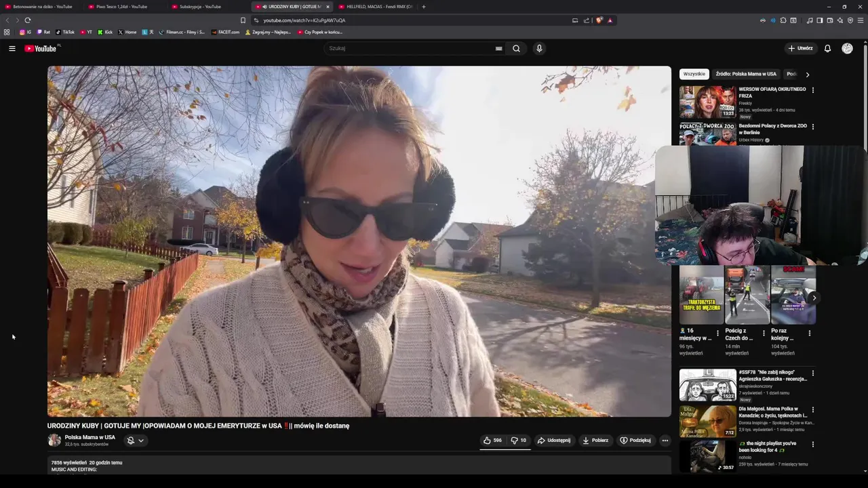
Task: Click the main video player
Action: pyautogui.click(x=359, y=241)
